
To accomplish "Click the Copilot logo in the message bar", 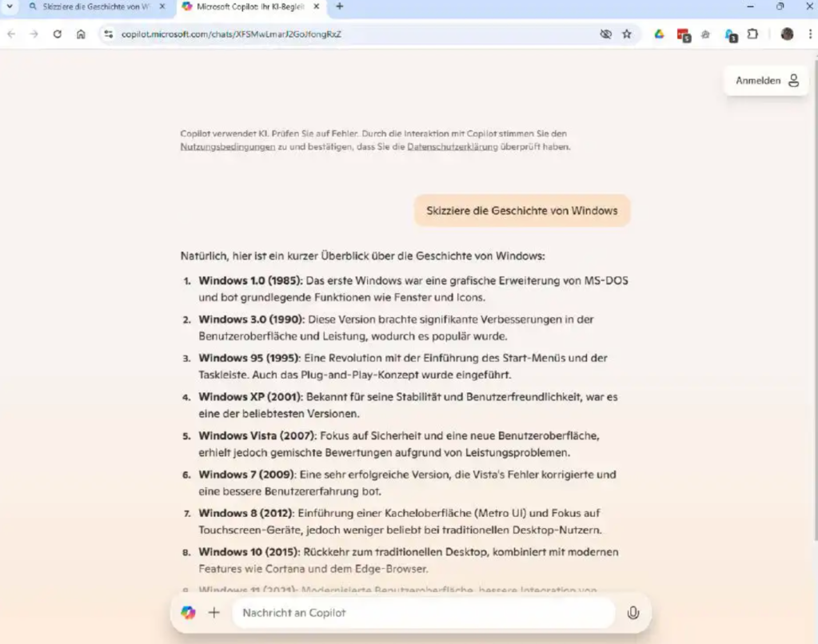I will click(x=188, y=613).
